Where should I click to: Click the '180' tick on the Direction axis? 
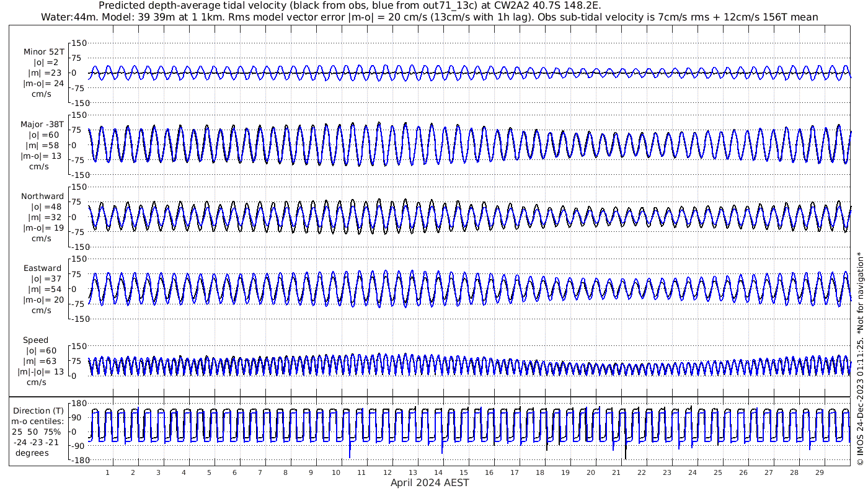click(x=79, y=402)
